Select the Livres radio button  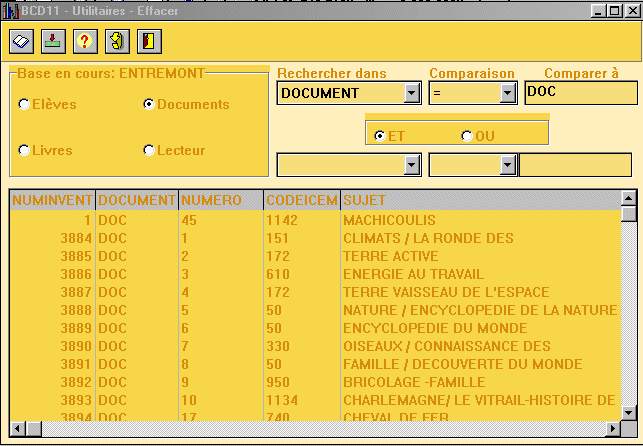tap(24, 150)
